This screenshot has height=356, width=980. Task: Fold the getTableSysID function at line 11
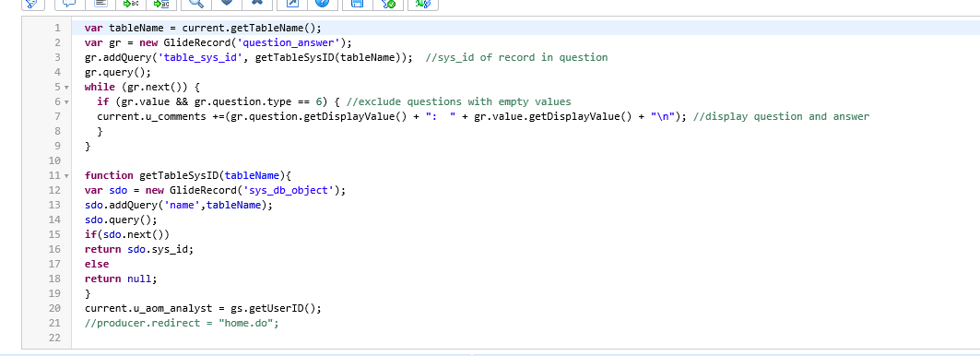click(x=66, y=176)
